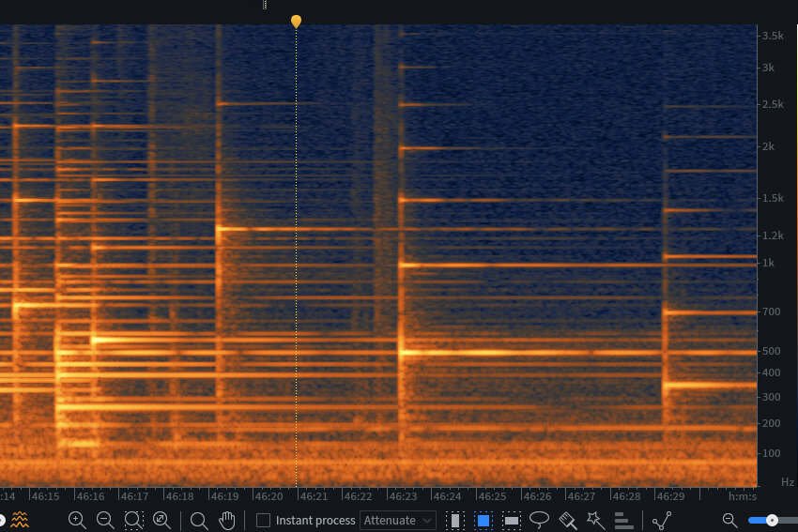Click the zoom slider handle
The height and width of the screenshot is (532, 798).
tap(772, 520)
